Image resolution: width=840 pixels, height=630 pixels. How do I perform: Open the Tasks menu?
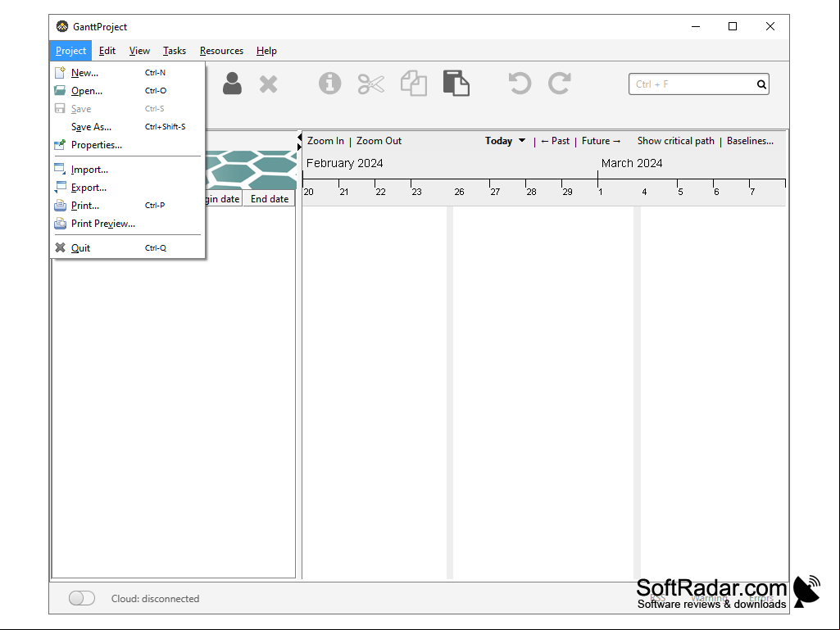(x=175, y=50)
